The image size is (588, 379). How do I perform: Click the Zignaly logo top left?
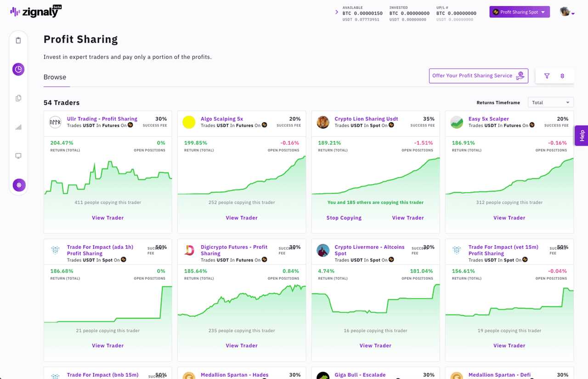35,11
